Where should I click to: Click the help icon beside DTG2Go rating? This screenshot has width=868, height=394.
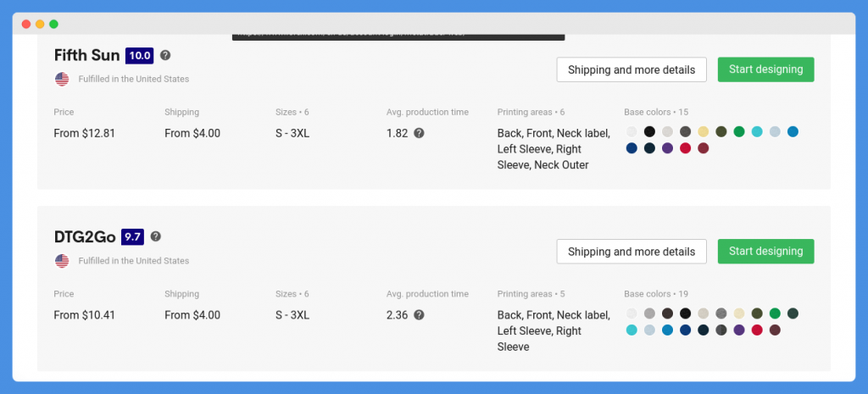coord(156,236)
